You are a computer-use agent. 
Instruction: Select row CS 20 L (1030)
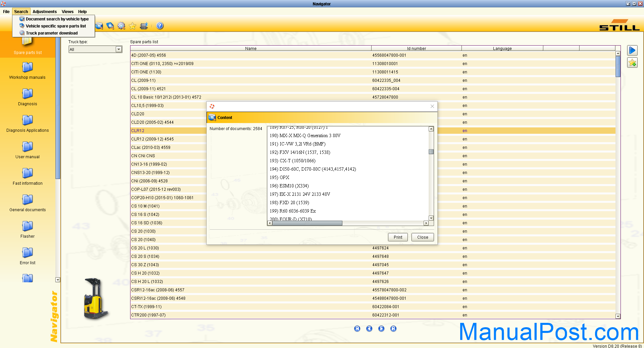[373, 248]
